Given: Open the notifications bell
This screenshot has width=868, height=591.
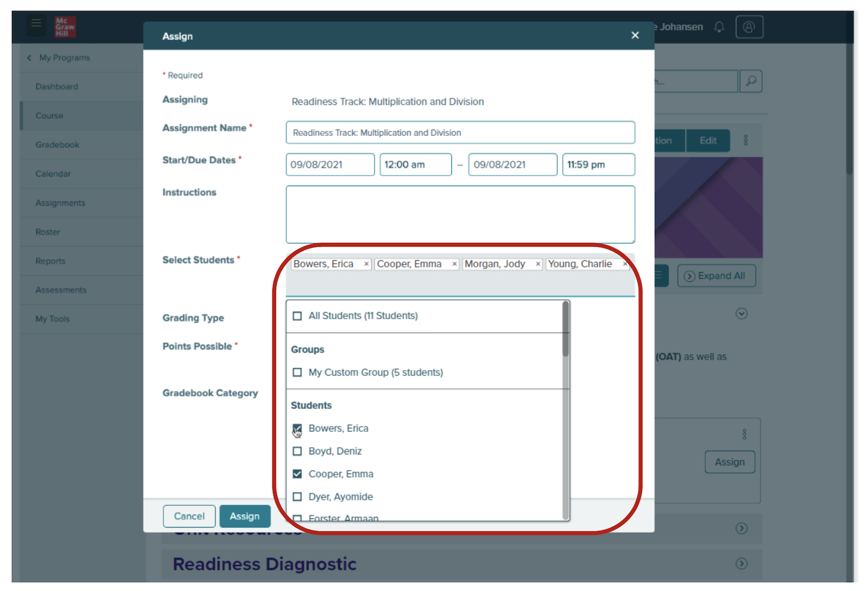Looking at the screenshot, I should [719, 27].
